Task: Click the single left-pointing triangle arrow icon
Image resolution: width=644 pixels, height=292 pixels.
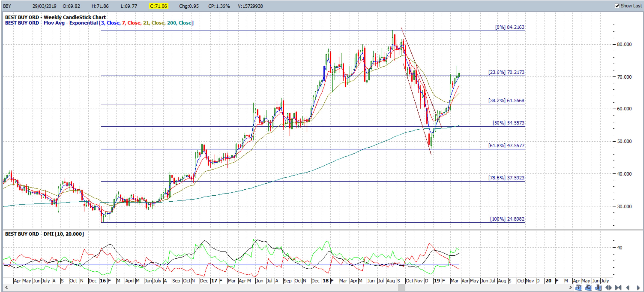Action: (628, 288)
